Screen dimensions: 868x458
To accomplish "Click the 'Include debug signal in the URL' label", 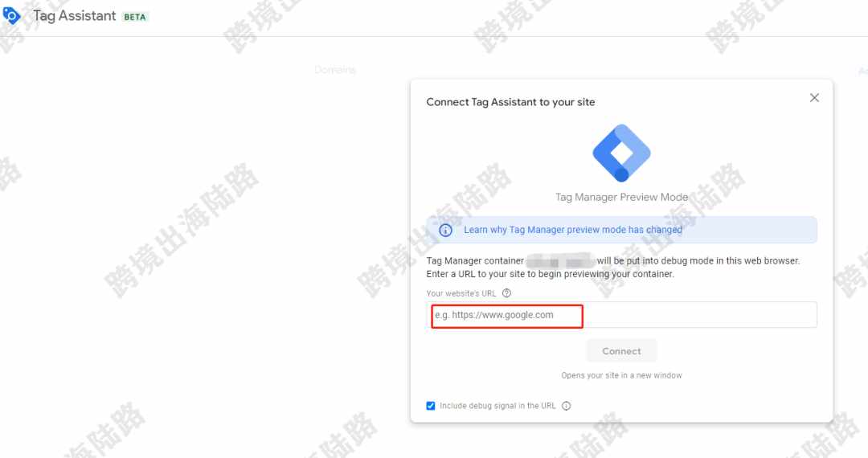I will click(x=497, y=406).
